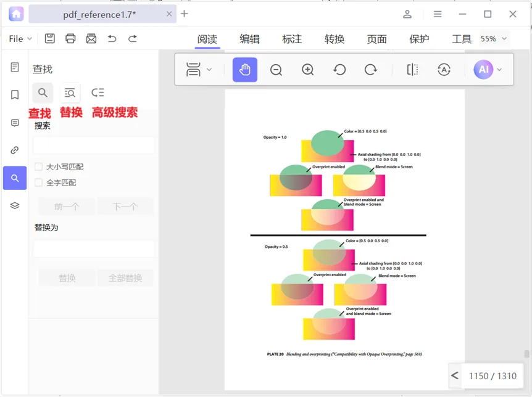Select the search sidebar panel icon
532x397 pixels.
[15, 178]
